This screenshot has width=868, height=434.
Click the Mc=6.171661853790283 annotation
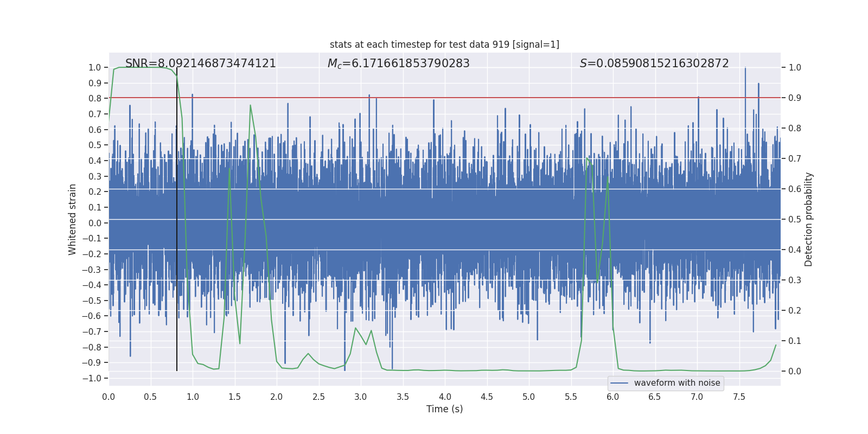399,63
